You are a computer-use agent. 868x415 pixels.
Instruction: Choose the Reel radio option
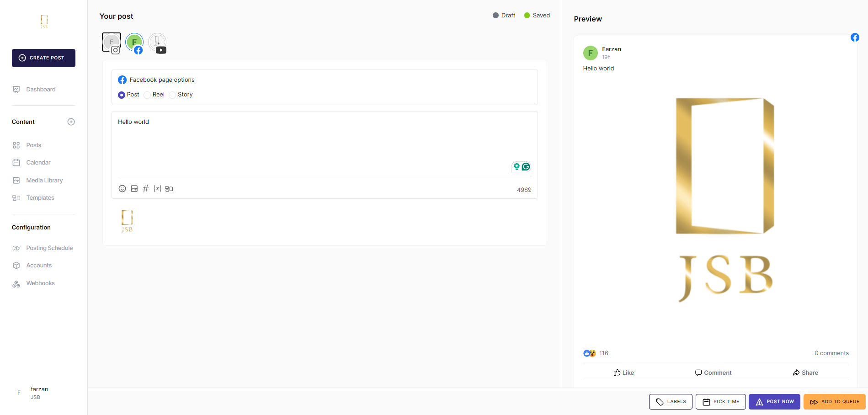click(147, 95)
